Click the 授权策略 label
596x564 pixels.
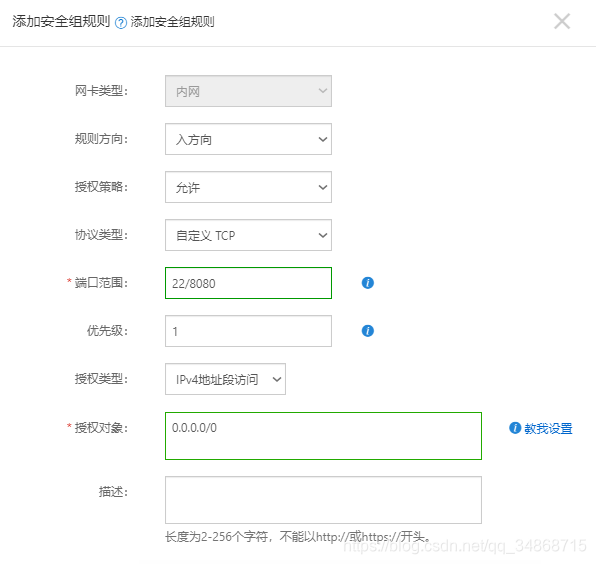(101, 187)
